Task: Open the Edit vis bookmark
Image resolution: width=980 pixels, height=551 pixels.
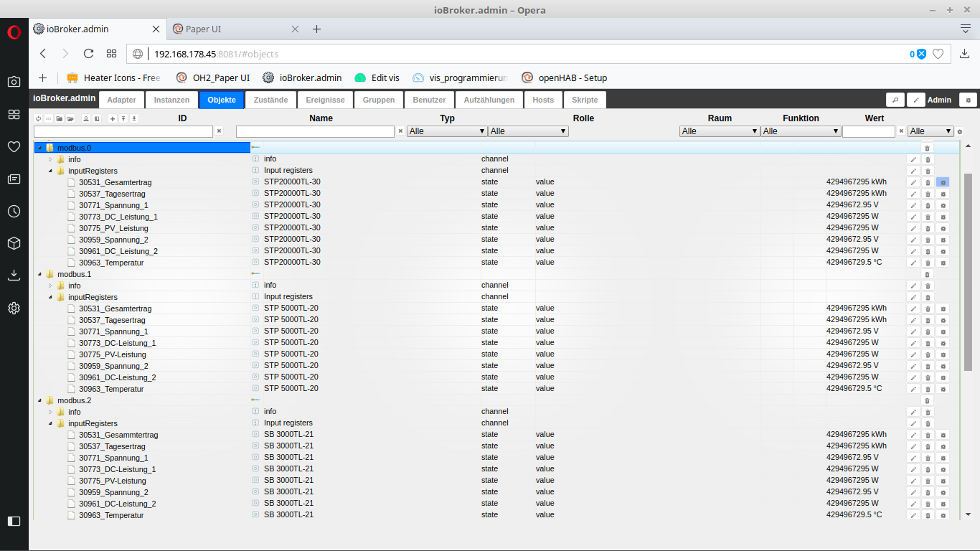Action: (x=377, y=77)
